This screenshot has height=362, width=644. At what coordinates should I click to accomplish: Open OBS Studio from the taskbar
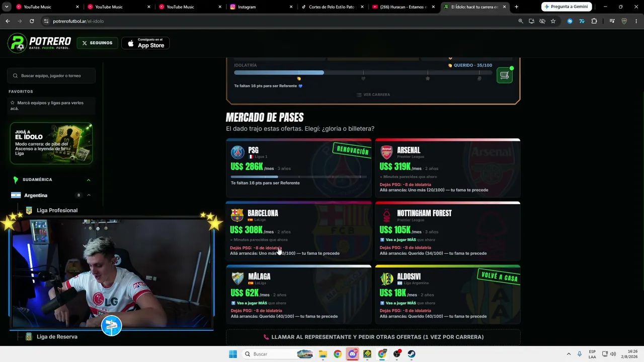point(396,354)
